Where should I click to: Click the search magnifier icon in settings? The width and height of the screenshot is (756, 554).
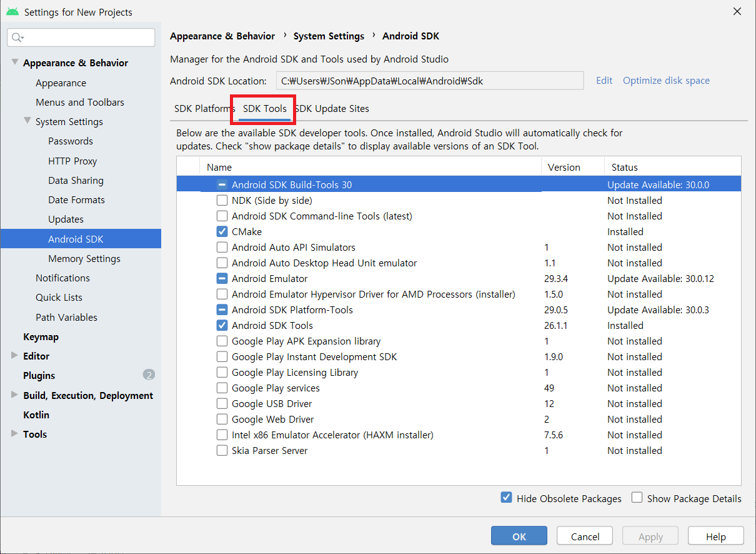point(17,38)
